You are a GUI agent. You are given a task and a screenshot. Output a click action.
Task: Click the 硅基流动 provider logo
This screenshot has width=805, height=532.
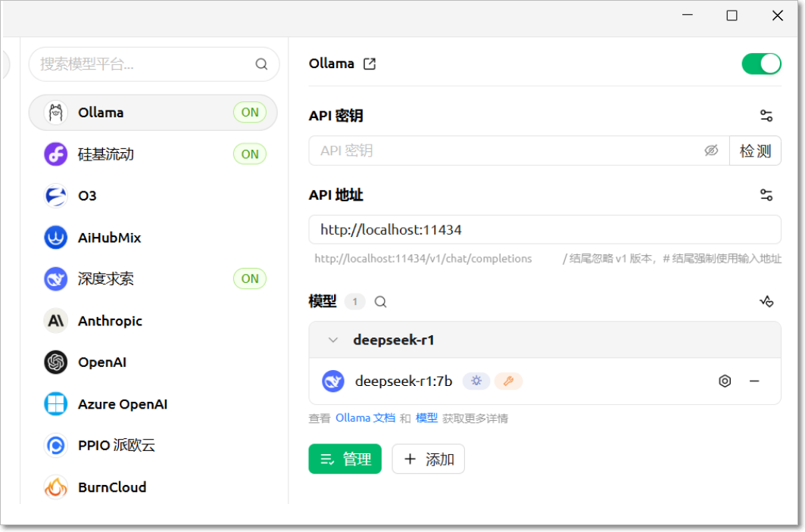pos(55,154)
